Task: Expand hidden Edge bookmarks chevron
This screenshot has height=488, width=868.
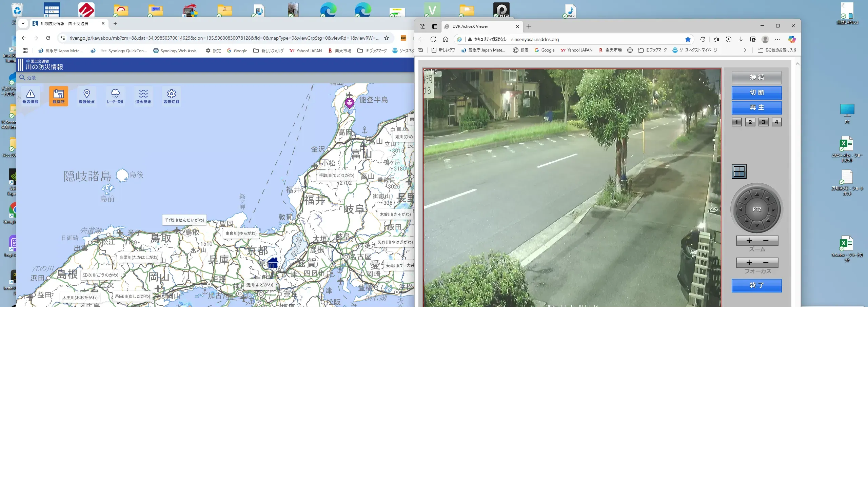Action: (745, 50)
